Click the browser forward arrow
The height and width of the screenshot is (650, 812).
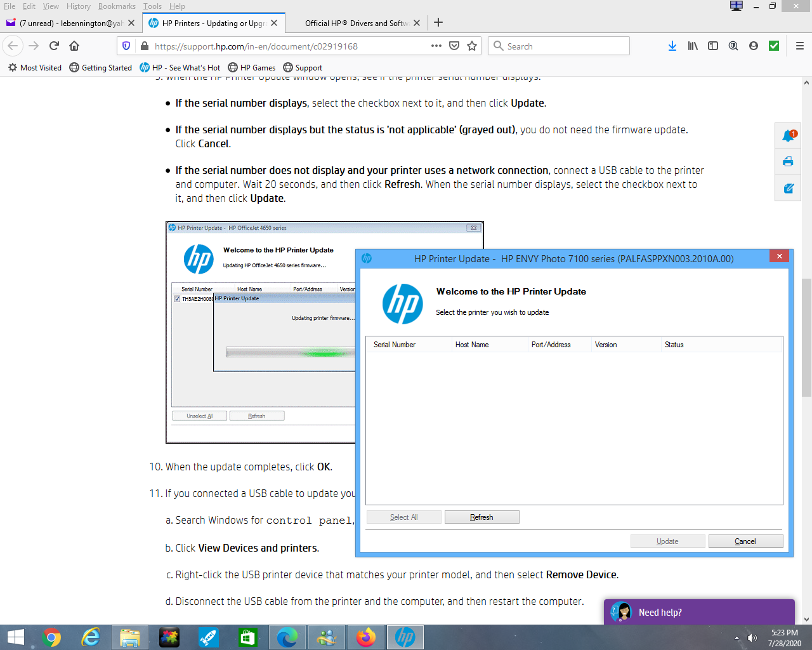[34, 46]
